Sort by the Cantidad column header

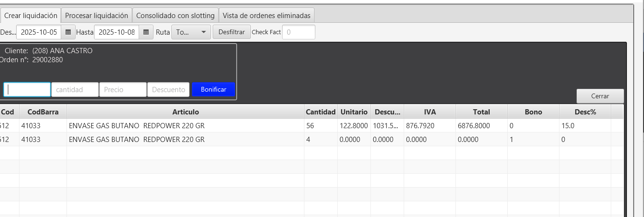pyautogui.click(x=321, y=112)
